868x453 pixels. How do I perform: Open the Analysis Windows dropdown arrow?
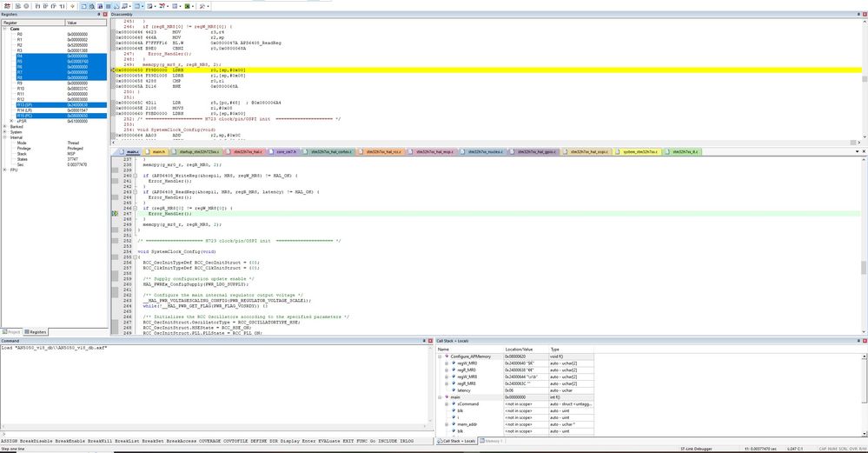168,6
